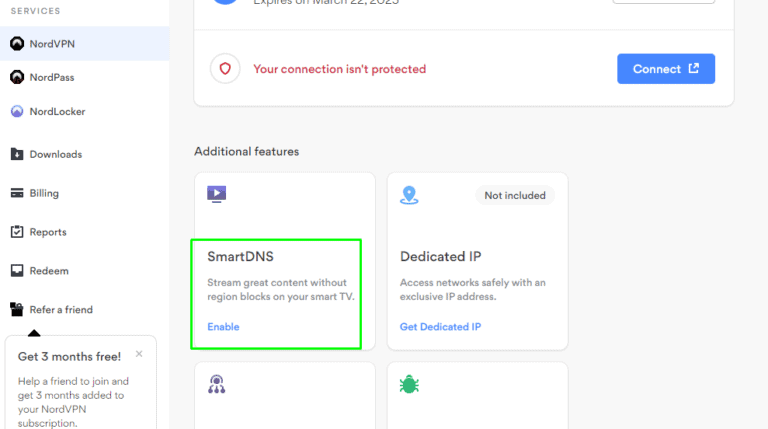Go to the Billing section

click(44, 193)
